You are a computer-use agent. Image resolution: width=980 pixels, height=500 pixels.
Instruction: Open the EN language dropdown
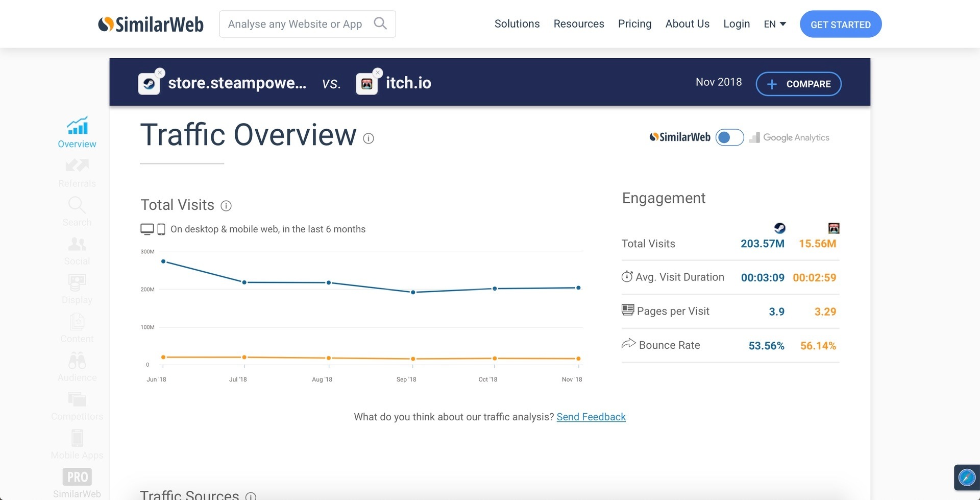(775, 24)
